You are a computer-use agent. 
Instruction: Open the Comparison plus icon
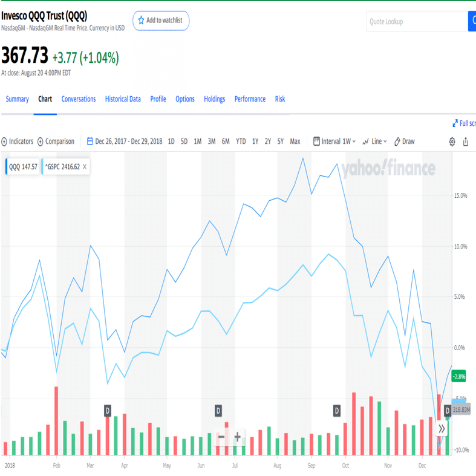(x=41, y=142)
